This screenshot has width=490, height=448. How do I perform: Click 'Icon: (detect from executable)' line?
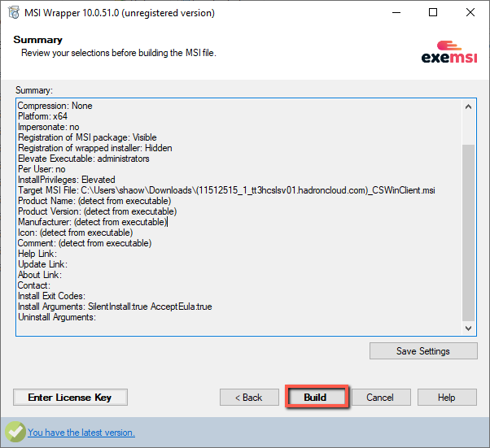click(x=76, y=233)
